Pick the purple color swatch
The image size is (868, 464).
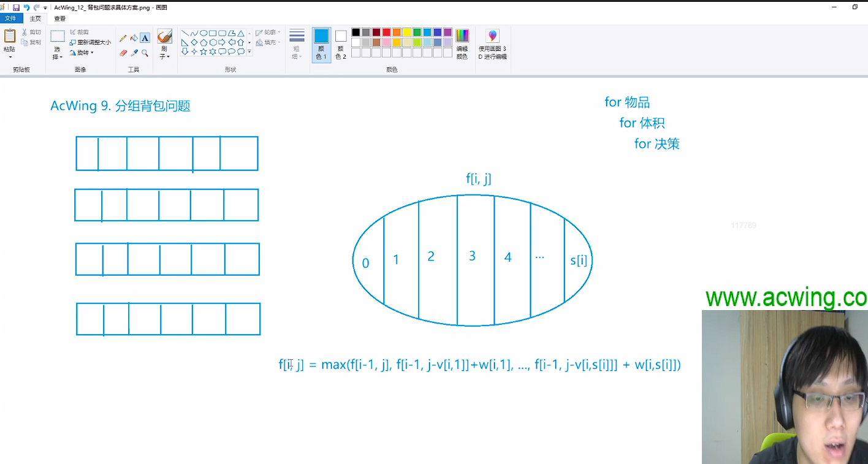tap(447, 32)
